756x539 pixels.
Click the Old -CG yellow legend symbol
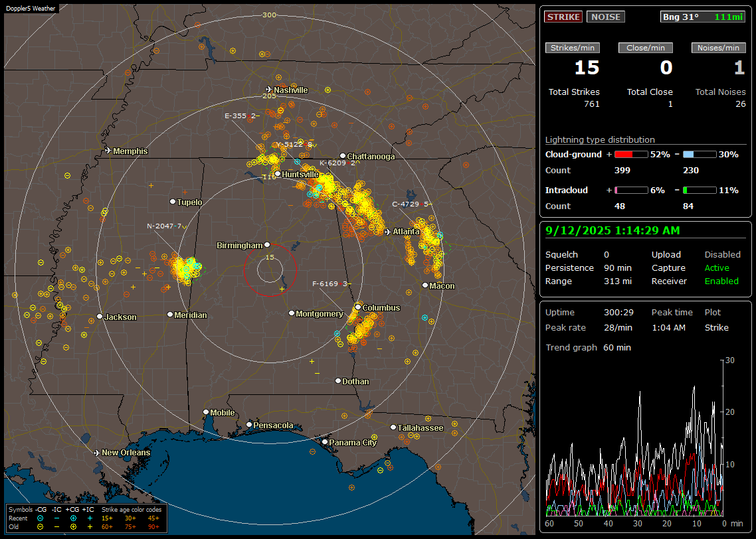[x=40, y=527]
